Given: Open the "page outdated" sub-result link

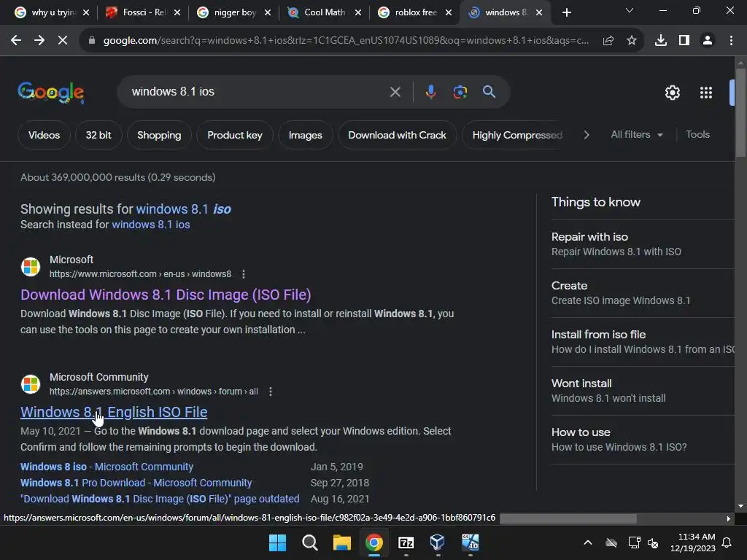Looking at the screenshot, I should [x=160, y=499].
